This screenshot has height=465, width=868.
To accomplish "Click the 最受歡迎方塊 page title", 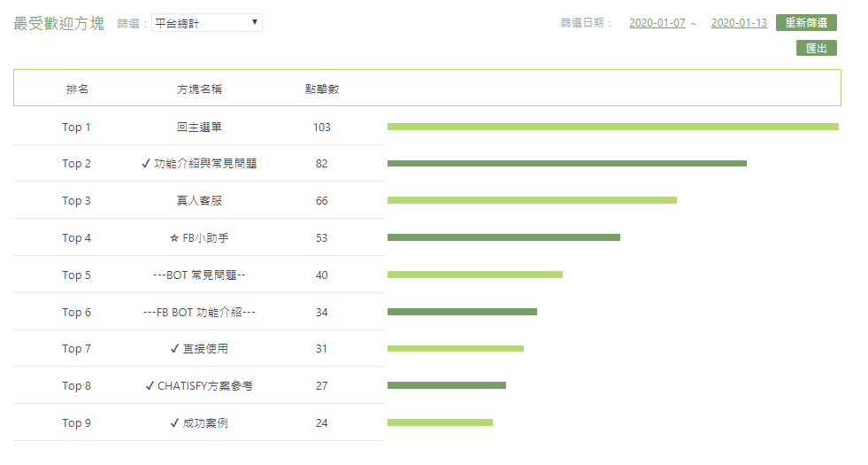I will tap(59, 23).
